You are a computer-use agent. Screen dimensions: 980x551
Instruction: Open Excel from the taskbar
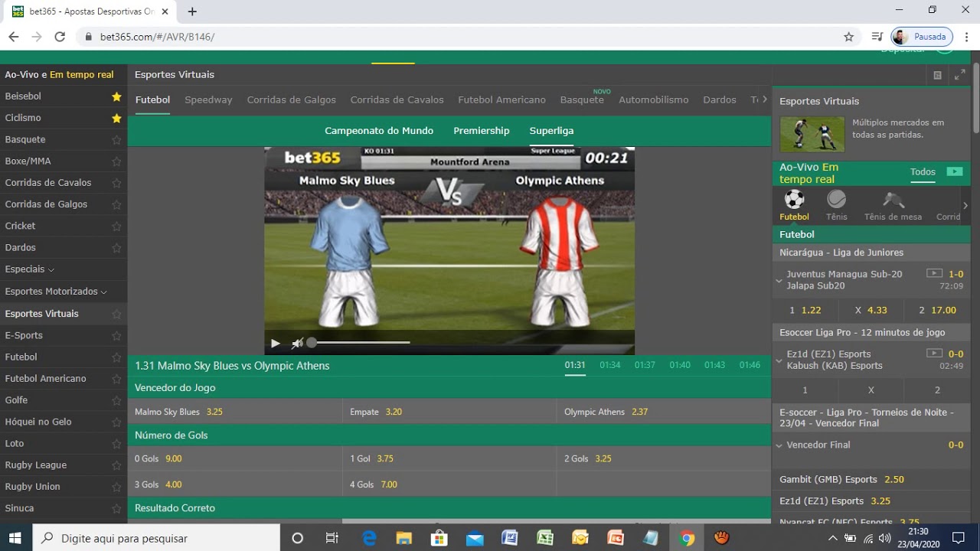pos(544,538)
